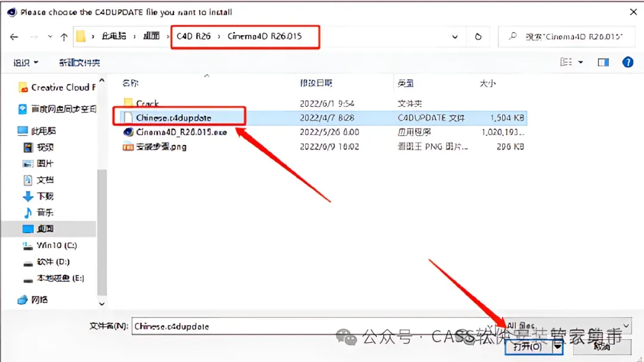
Task: Go forward using the forward arrow
Action: (33, 37)
